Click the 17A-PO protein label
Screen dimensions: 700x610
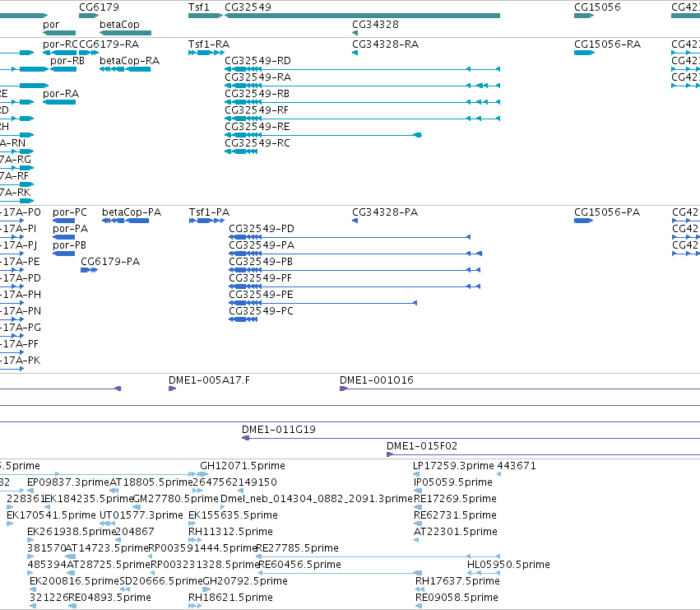(x=21, y=212)
